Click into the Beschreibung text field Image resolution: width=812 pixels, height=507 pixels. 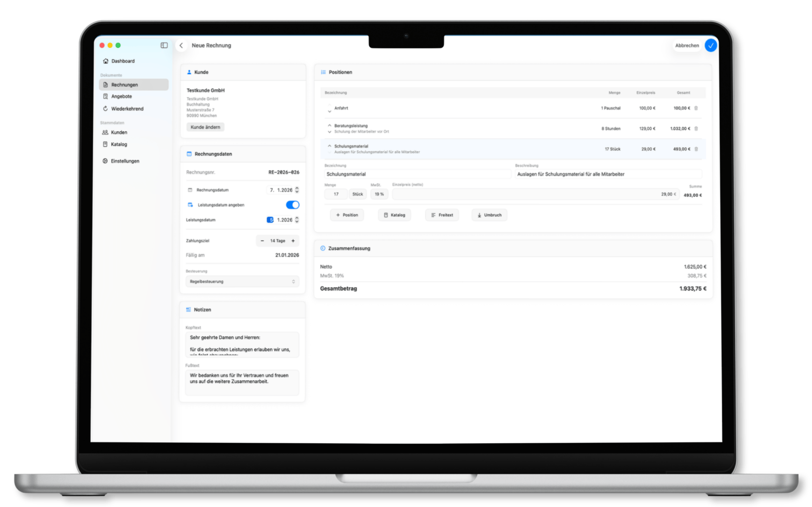pos(607,174)
